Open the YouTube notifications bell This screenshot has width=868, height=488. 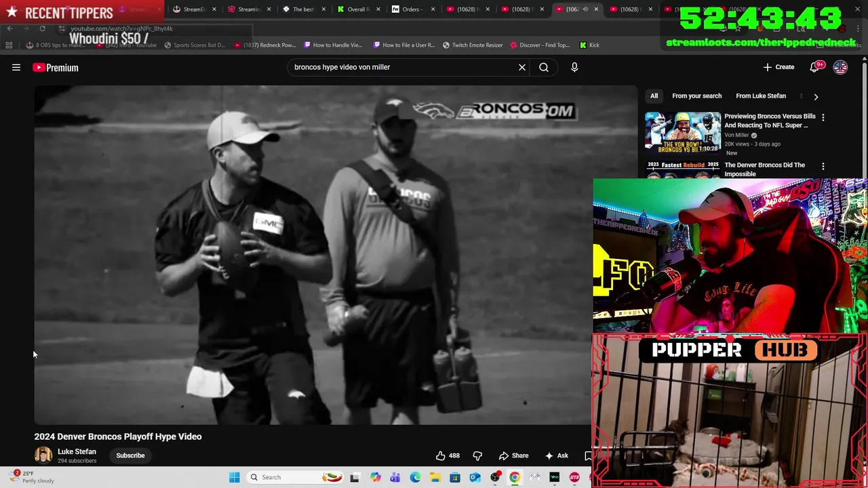point(816,67)
